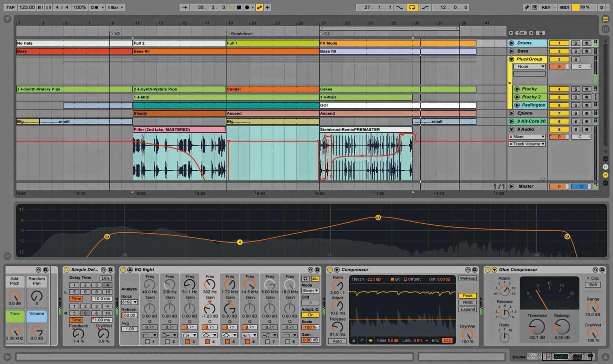Enable the Follow playback arrow icon
Image resolution: width=613 pixels, height=364 pixels.
[184, 7]
